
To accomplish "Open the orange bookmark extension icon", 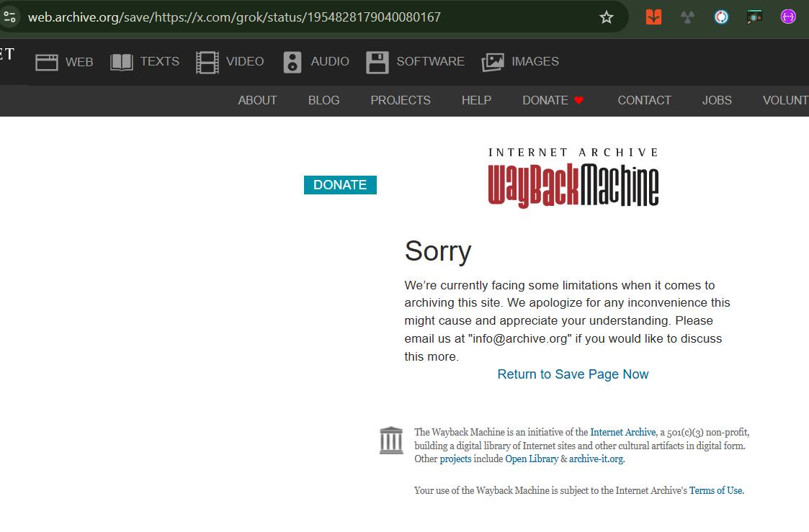I will click(x=653, y=17).
